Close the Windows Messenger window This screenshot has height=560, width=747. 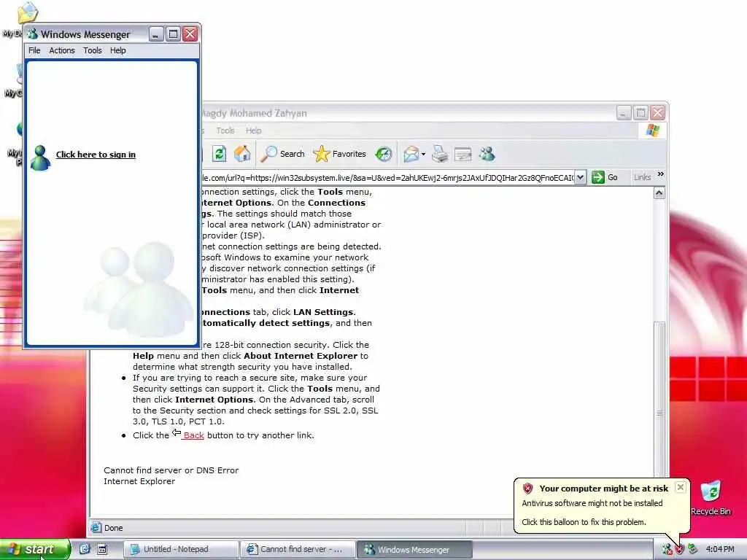(x=190, y=34)
